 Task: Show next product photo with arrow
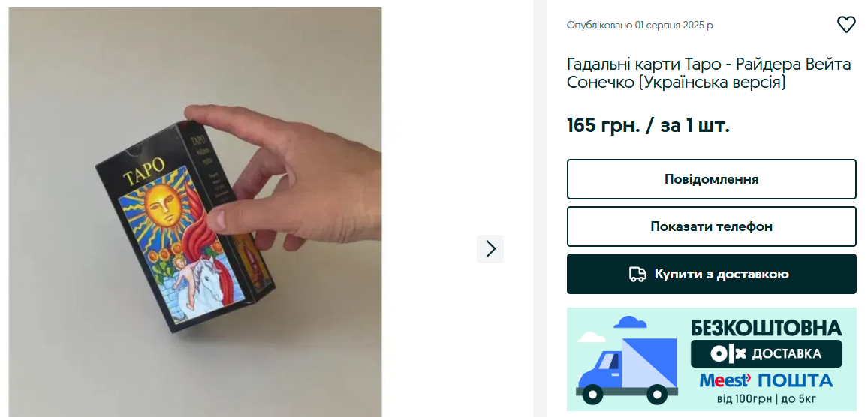coord(490,249)
